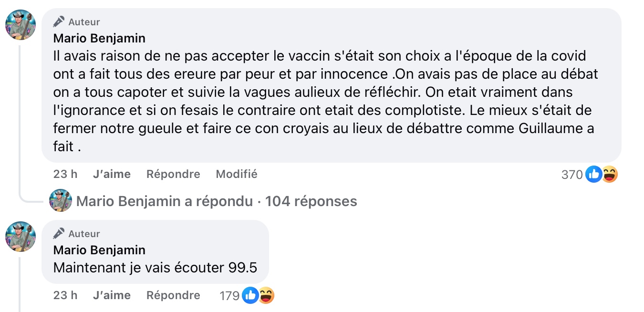Expand the 104 réponses reply thread
This screenshot has width=644, height=312.
311,201
